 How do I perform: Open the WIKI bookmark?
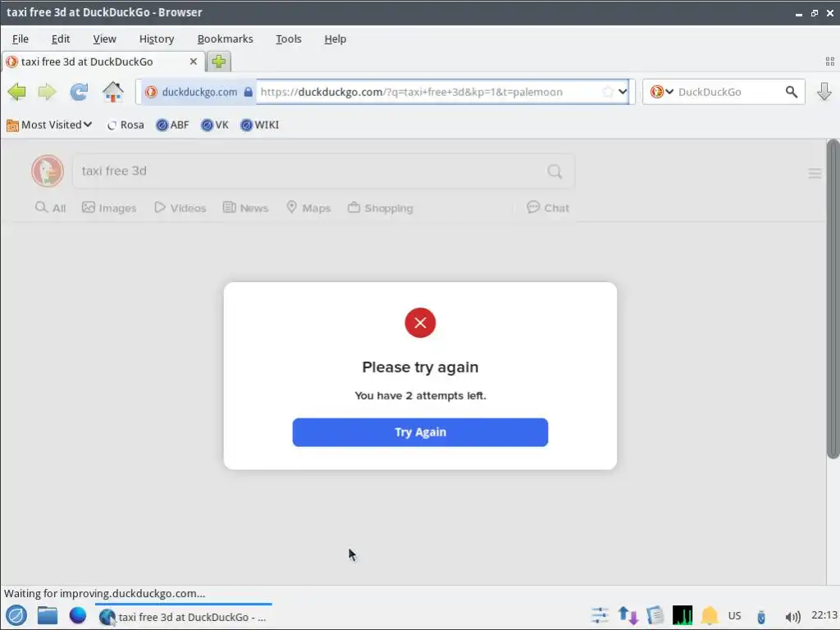tap(260, 125)
